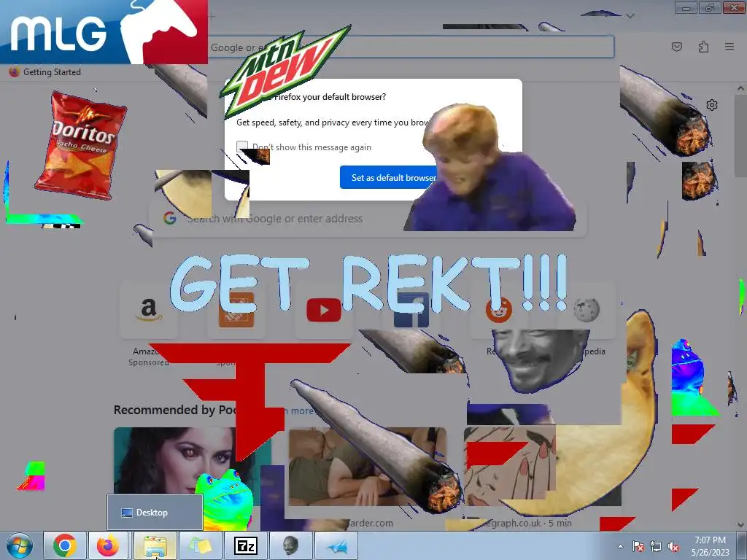747x560 pixels.
Task: Open the orange Home Depot shortcut tile
Action: [236, 310]
